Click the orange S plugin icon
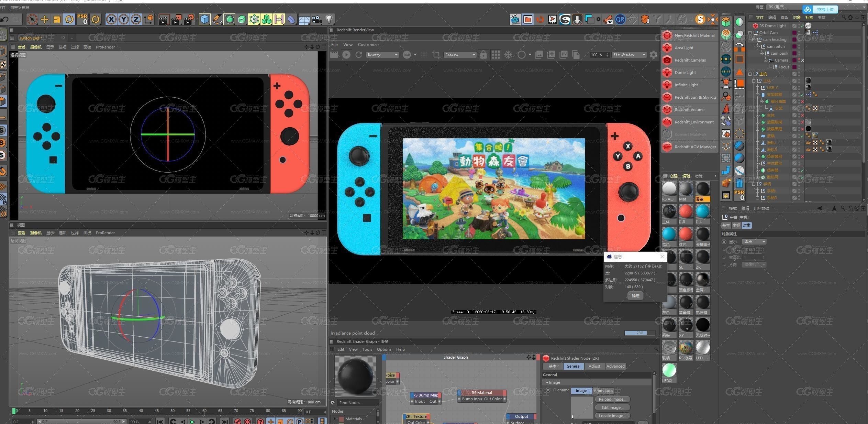 pyautogui.click(x=700, y=19)
